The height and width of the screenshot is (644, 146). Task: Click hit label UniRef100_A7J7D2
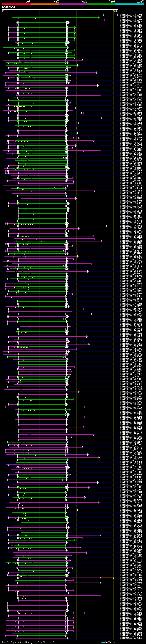(x=131, y=613)
